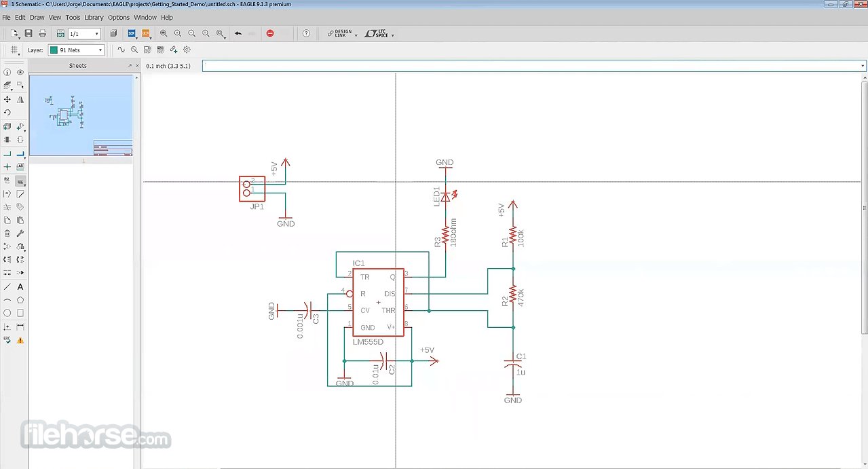Open the Window menu

145,18
